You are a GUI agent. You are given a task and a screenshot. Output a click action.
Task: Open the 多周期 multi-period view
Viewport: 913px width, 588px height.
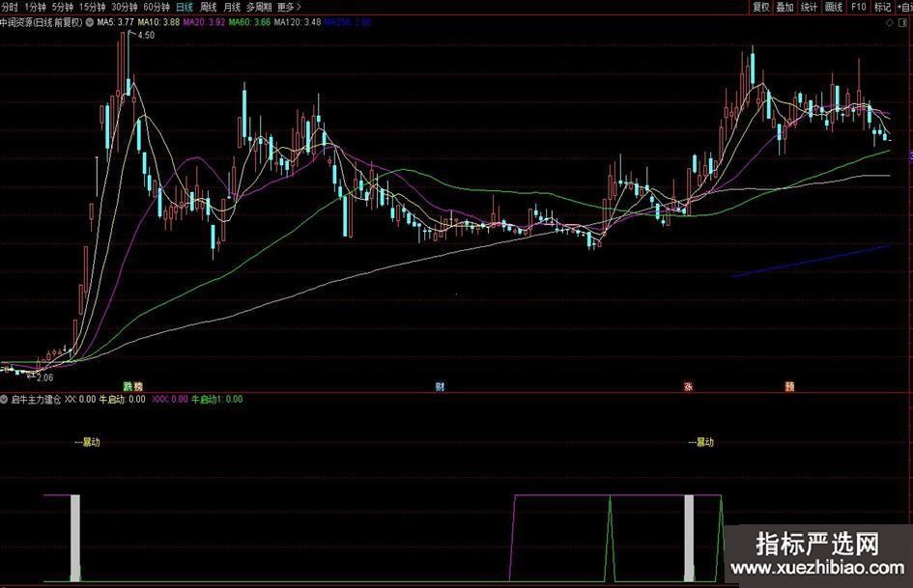[259, 7]
